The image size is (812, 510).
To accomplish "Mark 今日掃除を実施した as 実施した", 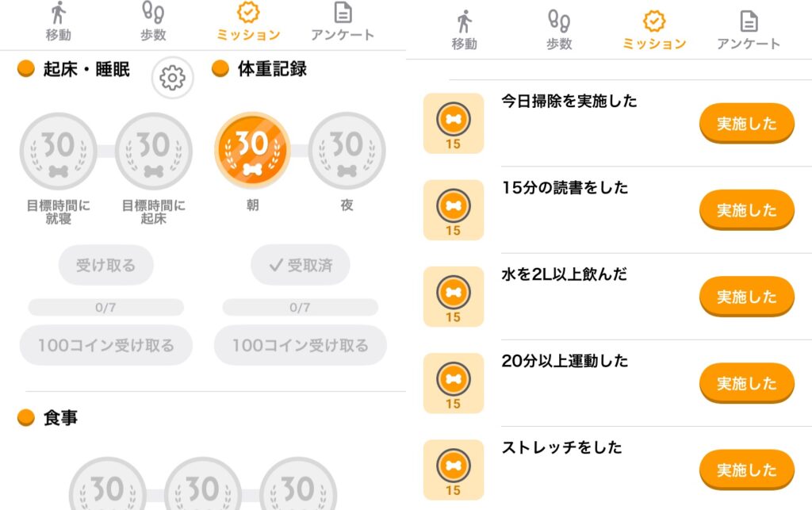I will 747,123.
